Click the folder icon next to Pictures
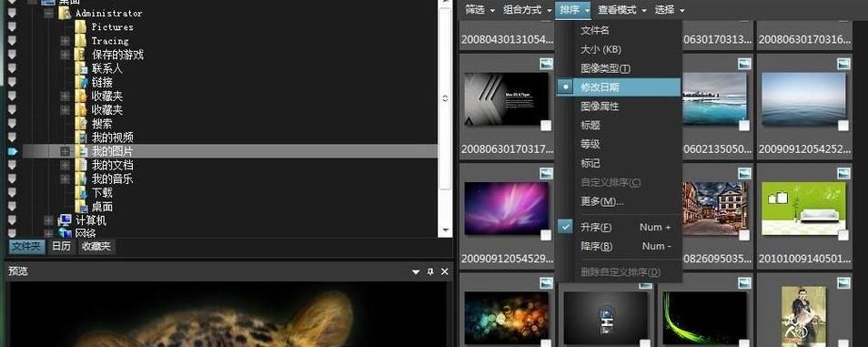Image resolution: width=868 pixels, height=347 pixels. [x=81, y=26]
